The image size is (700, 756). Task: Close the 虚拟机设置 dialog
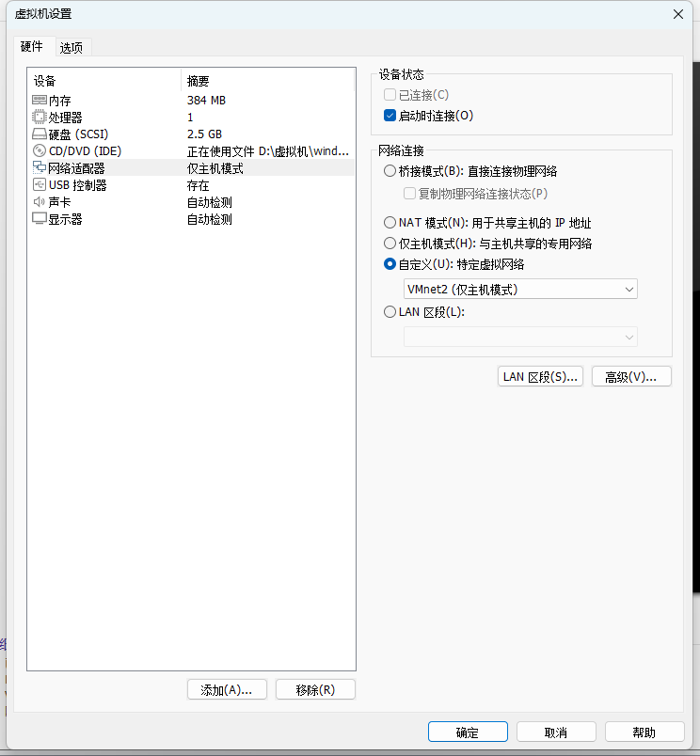coord(677,14)
